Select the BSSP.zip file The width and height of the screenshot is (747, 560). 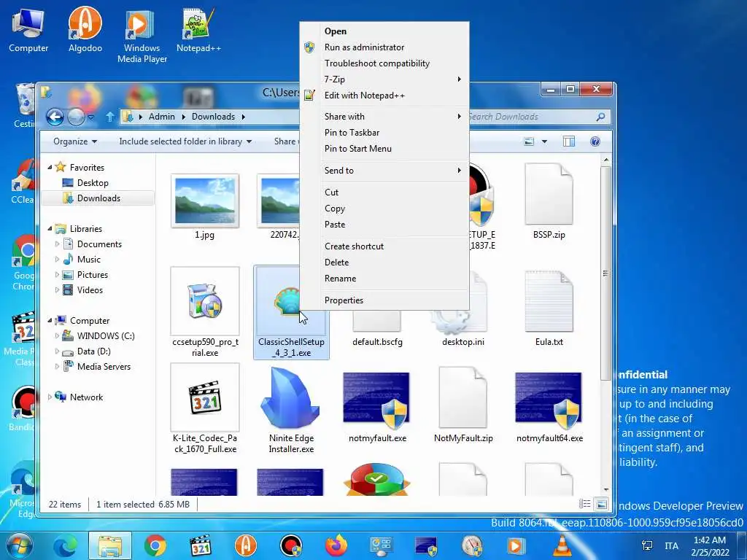click(549, 201)
